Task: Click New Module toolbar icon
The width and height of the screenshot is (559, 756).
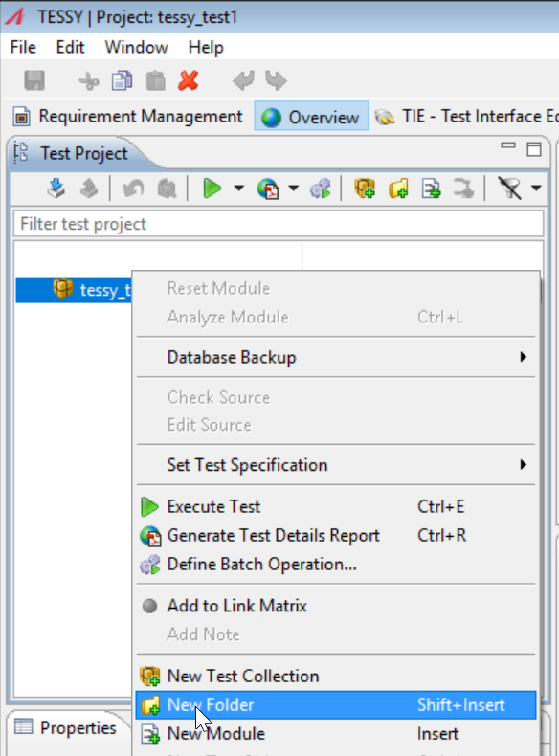Action: click(x=431, y=189)
